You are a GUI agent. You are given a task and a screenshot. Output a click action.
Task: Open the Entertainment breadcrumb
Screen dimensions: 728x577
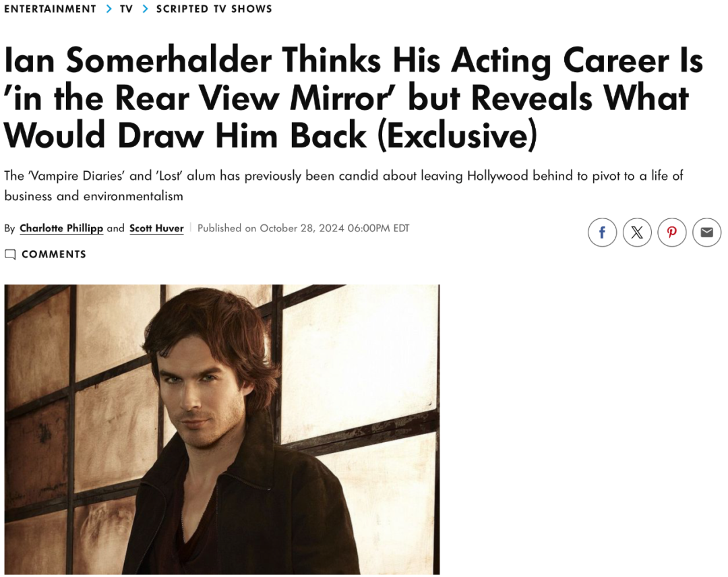50,9
